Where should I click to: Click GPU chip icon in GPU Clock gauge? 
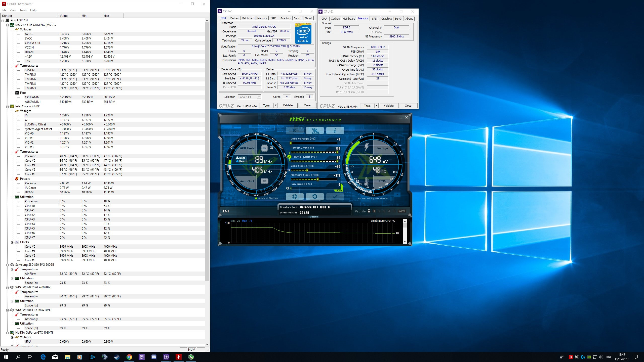coord(264,148)
